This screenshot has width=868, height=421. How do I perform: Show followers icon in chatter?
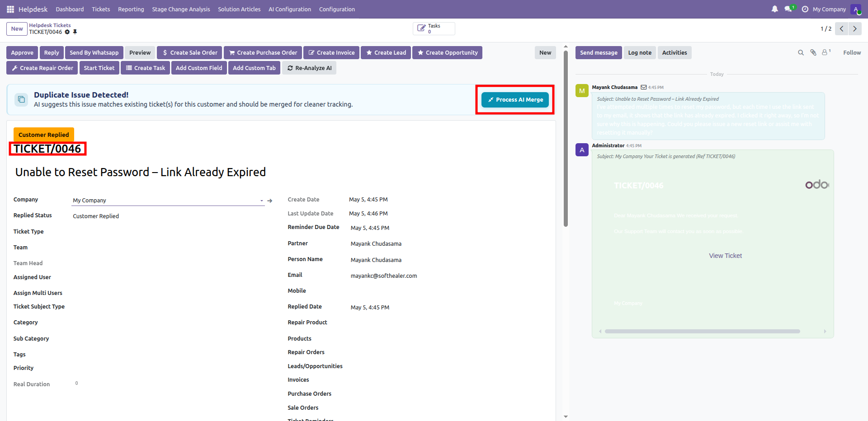click(x=826, y=52)
